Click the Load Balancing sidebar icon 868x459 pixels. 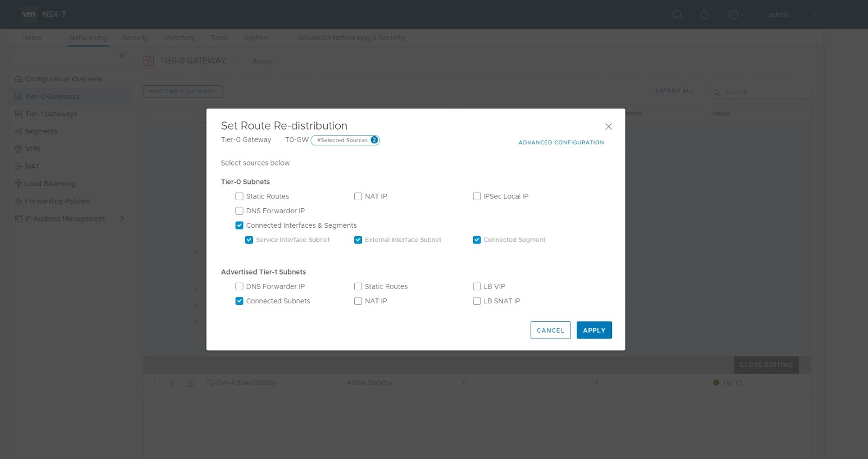pos(18,184)
